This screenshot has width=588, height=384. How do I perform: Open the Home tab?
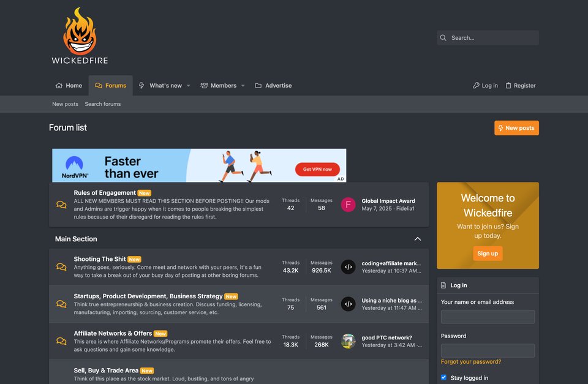pos(69,86)
